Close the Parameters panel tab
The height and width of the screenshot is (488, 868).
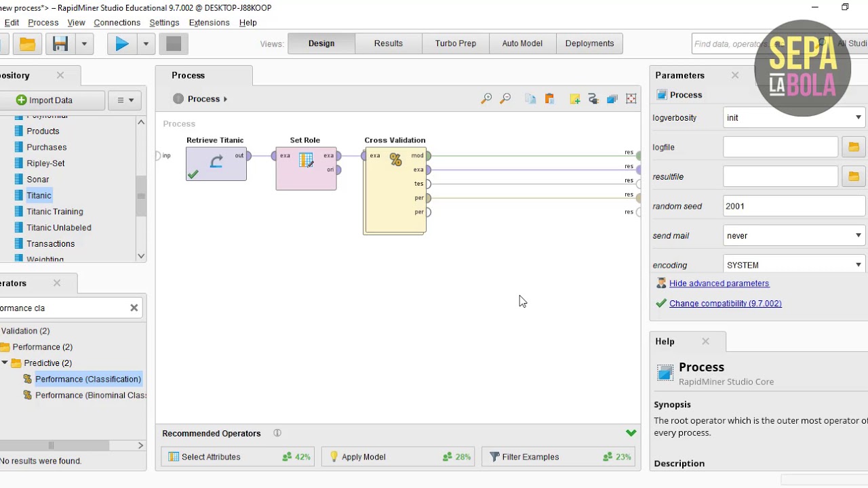tap(735, 75)
